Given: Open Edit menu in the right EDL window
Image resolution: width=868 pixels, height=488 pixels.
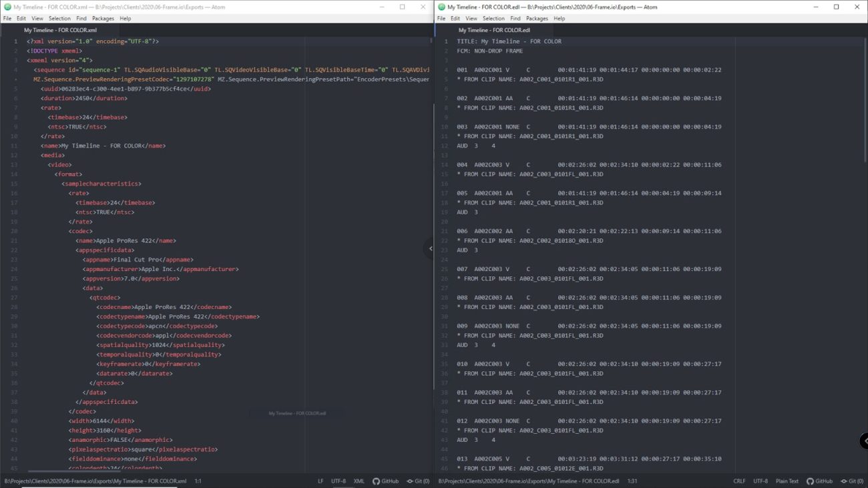Looking at the screenshot, I should [x=455, y=19].
